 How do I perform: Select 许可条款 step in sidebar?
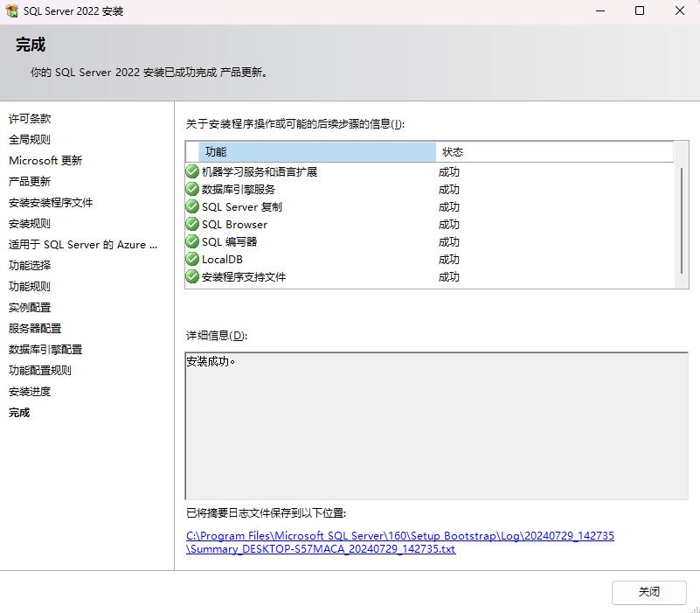tap(30, 118)
